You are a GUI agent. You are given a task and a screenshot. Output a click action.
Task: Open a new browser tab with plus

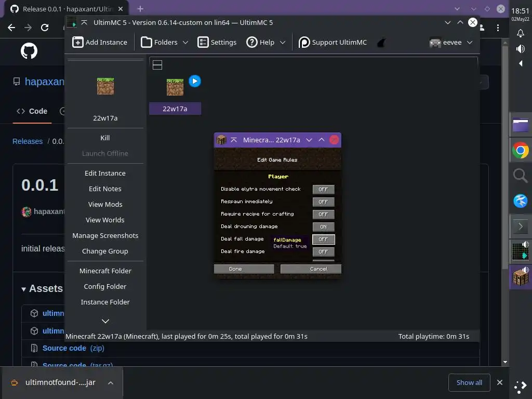(x=140, y=9)
